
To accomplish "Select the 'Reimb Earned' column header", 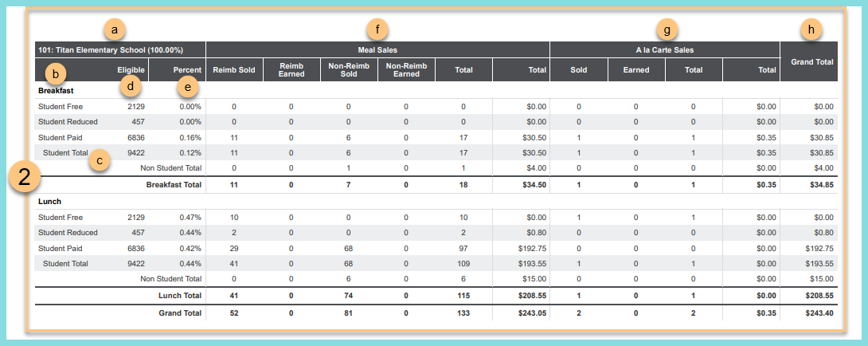I will click(291, 70).
